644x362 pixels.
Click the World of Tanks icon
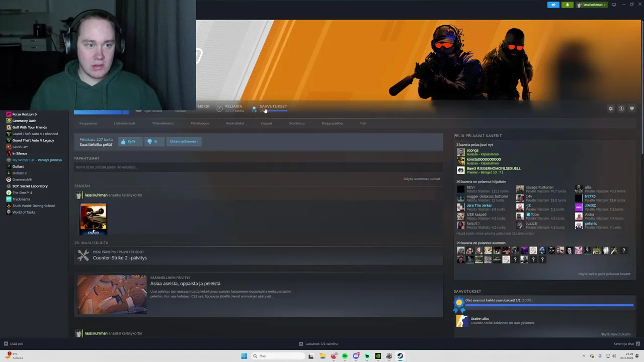click(x=9, y=212)
